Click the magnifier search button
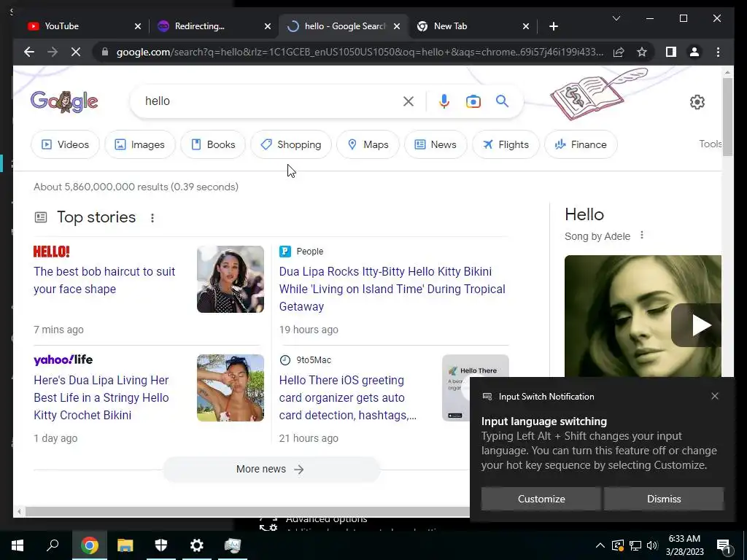Image resolution: width=747 pixels, height=560 pixels. point(502,101)
